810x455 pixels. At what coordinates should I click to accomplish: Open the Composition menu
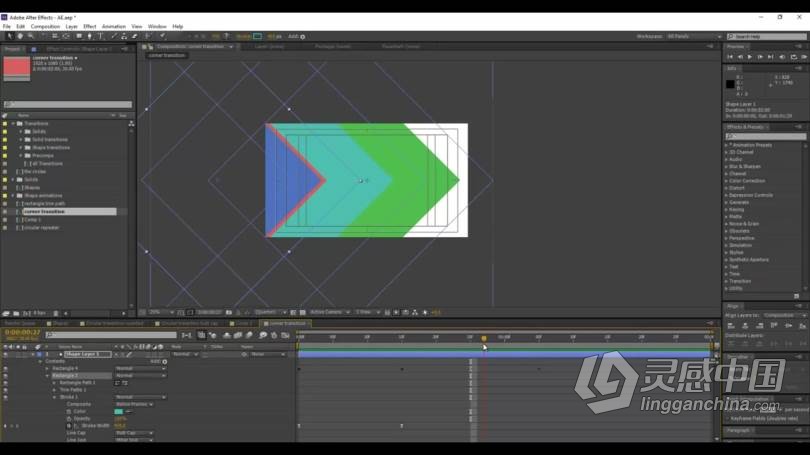45,26
